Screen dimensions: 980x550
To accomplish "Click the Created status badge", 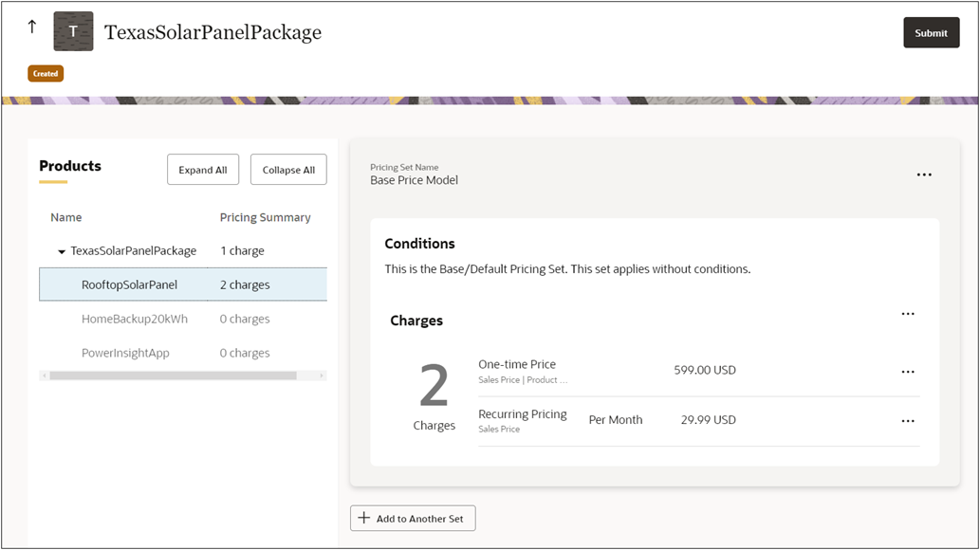I will tap(46, 73).
